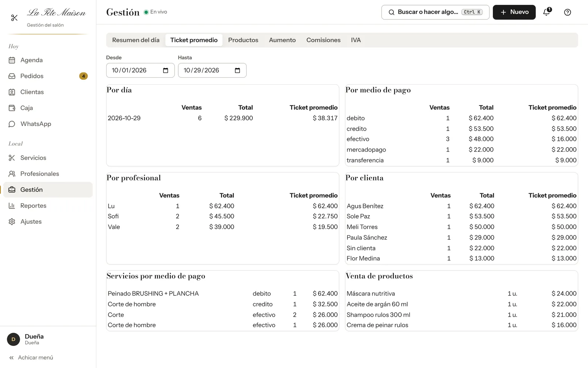Switch to the Aumento tab
The height and width of the screenshot is (368, 588).
click(x=282, y=40)
